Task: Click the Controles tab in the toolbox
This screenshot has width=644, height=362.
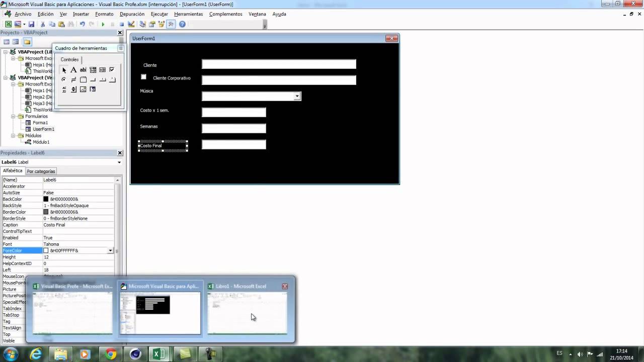Action: [x=69, y=59]
